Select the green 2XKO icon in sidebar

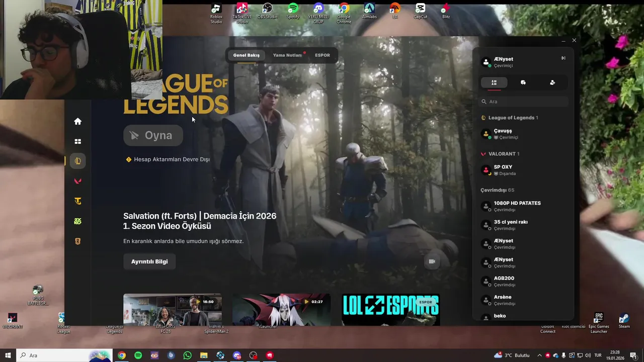pos(77,221)
